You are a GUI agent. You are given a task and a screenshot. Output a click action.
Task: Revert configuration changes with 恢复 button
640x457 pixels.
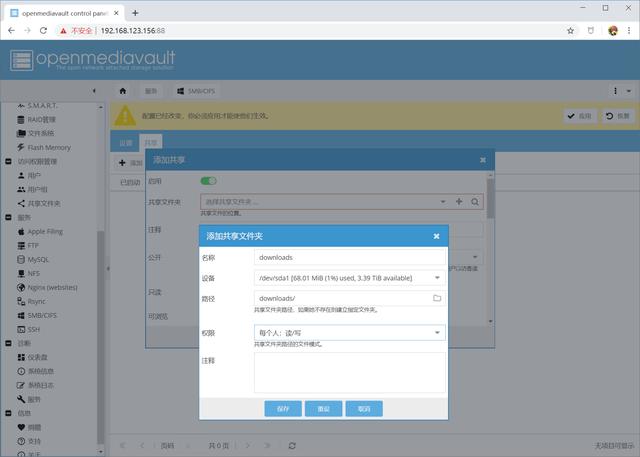(618, 116)
